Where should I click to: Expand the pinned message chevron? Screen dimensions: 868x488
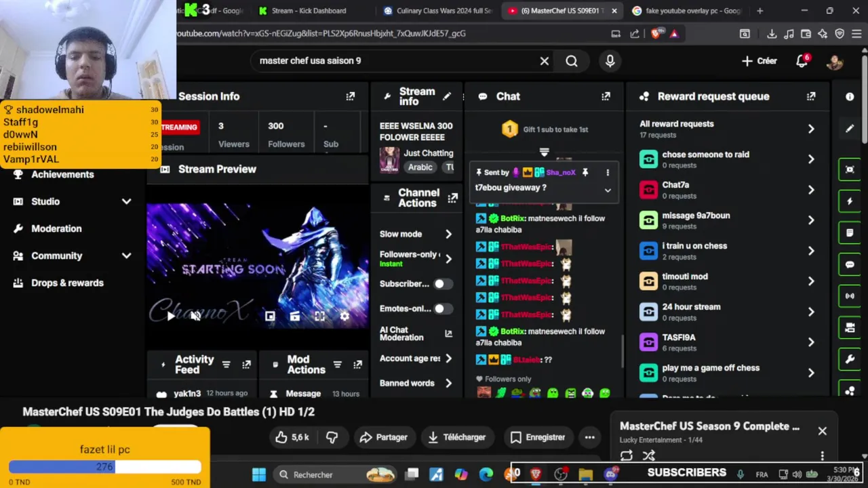[x=608, y=190]
